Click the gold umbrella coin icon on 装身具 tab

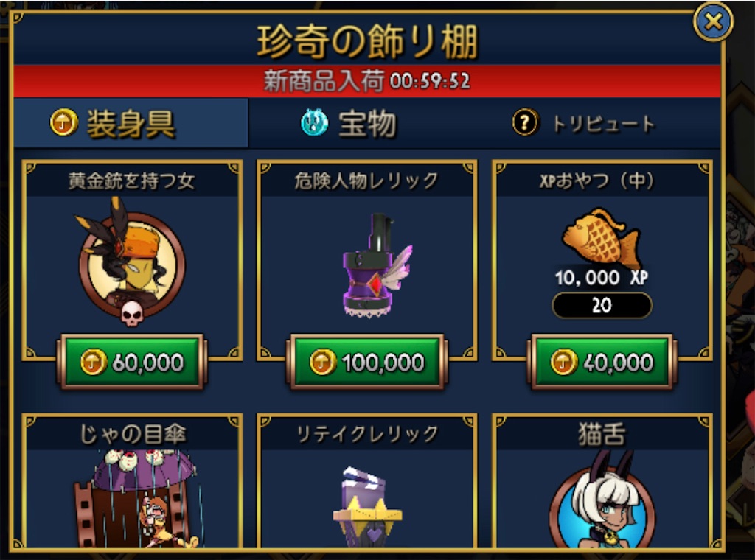point(63,122)
